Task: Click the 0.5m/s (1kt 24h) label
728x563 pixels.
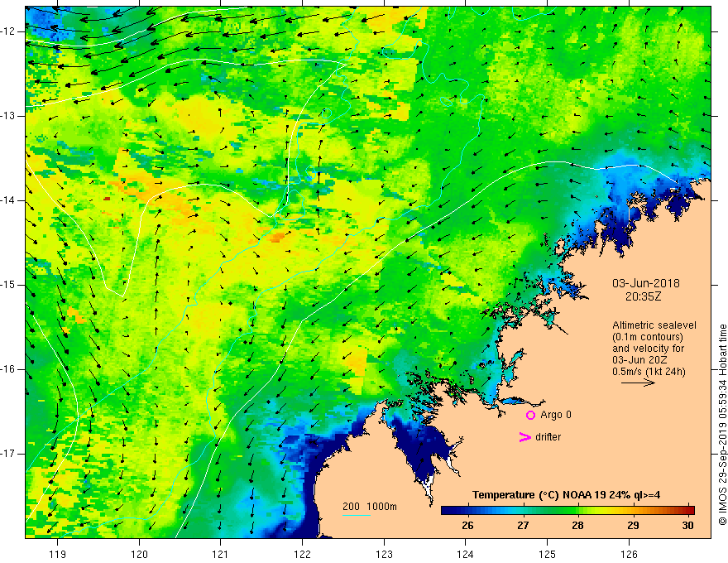Action: (649, 372)
